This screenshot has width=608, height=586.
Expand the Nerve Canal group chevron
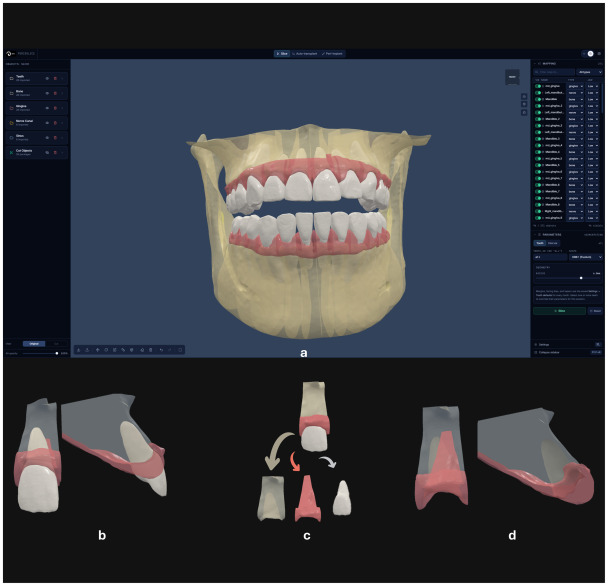click(x=62, y=123)
